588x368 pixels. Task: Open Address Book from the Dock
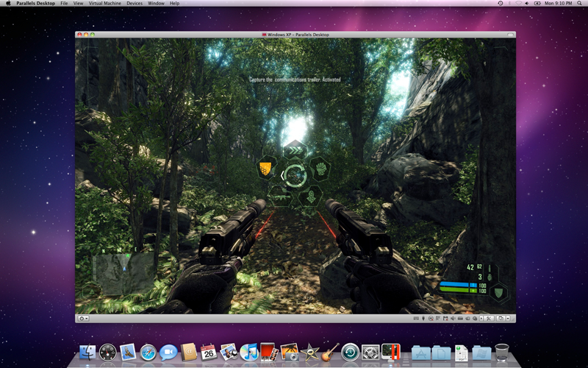tap(189, 353)
